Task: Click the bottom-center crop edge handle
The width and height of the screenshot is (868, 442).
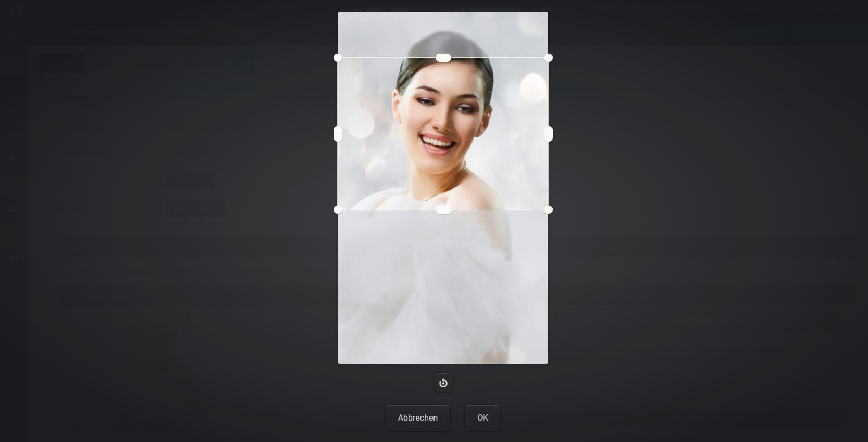Action: click(443, 210)
